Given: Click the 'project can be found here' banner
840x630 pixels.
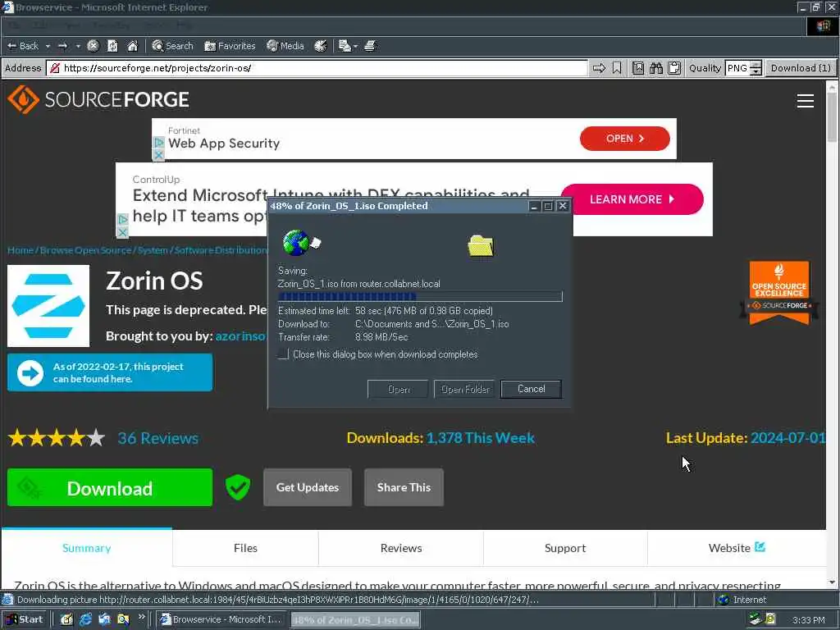Looking at the screenshot, I should 110,372.
